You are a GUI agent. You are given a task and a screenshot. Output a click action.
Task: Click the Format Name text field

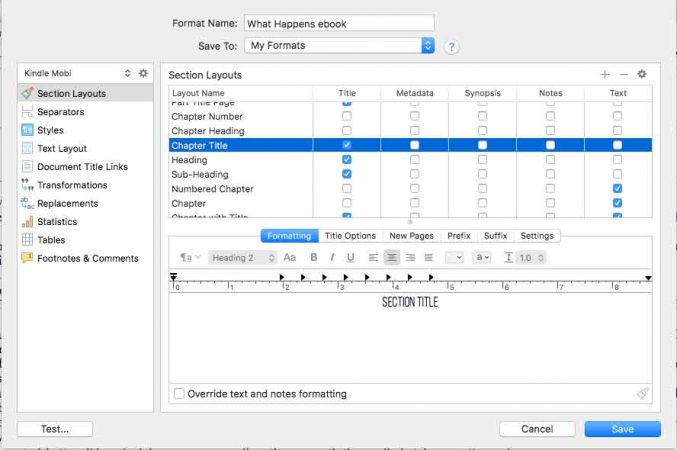pos(339,23)
